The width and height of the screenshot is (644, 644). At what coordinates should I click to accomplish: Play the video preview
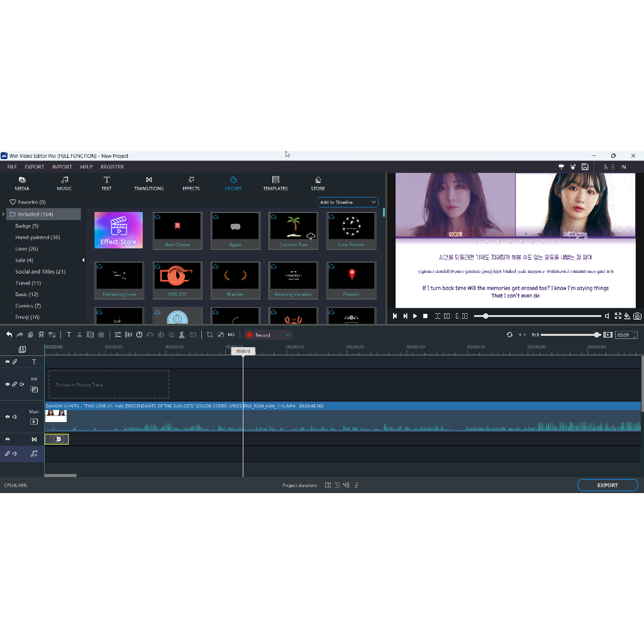tap(415, 316)
